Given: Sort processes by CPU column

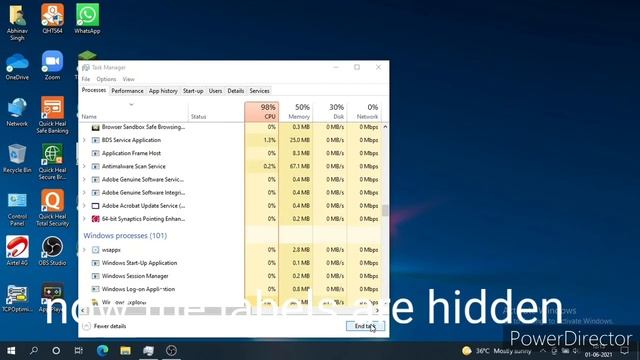Looking at the screenshot, I should tap(262, 111).
